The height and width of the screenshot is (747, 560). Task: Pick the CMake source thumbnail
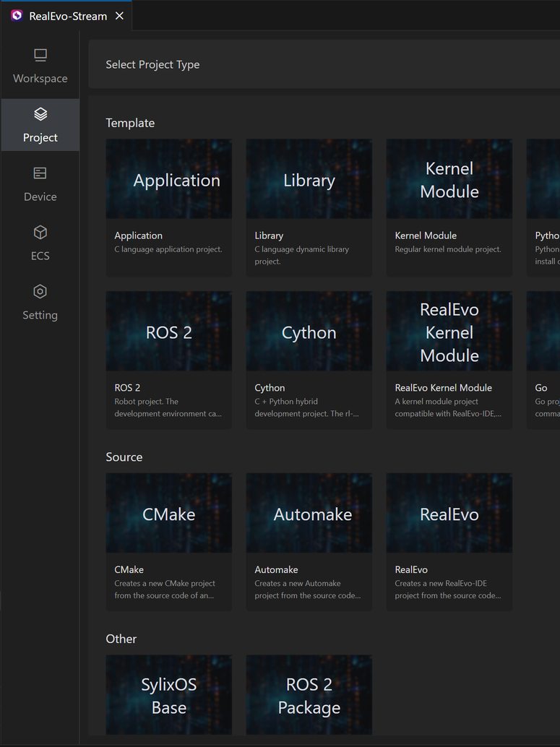pyautogui.click(x=168, y=513)
